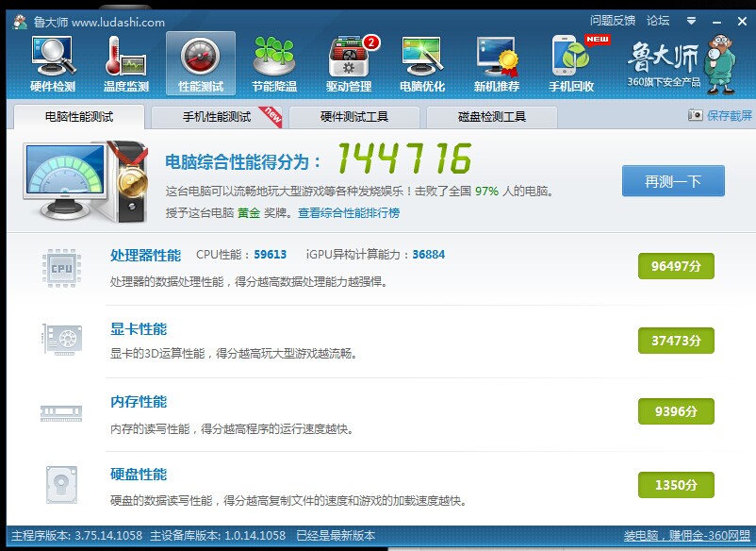Click the 96497分 processor score badge
756x551 pixels.
pyautogui.click(x=676, y=266)
